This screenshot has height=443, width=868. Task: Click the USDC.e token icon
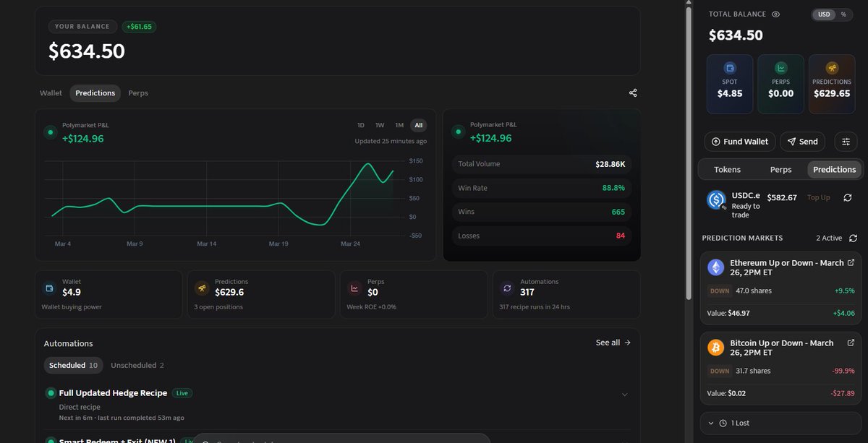point(716,199)
